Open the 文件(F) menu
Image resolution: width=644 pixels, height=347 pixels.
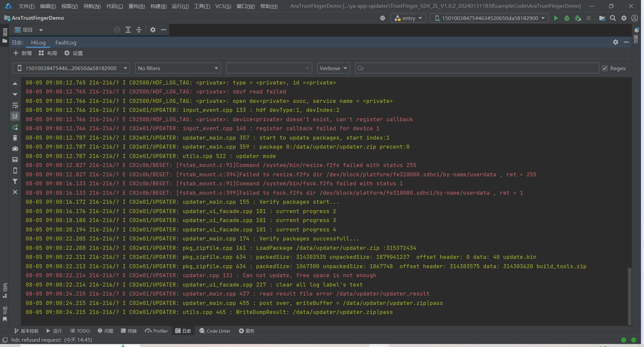pyautogui.click(x=26, y=6)
